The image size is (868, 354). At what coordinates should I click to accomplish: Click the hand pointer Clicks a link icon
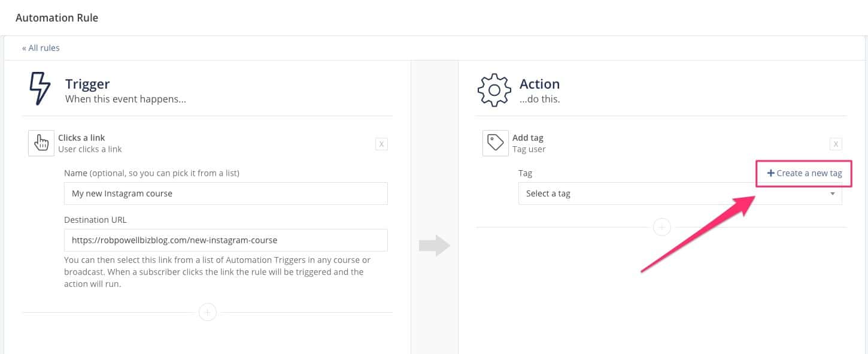point(41,144)
